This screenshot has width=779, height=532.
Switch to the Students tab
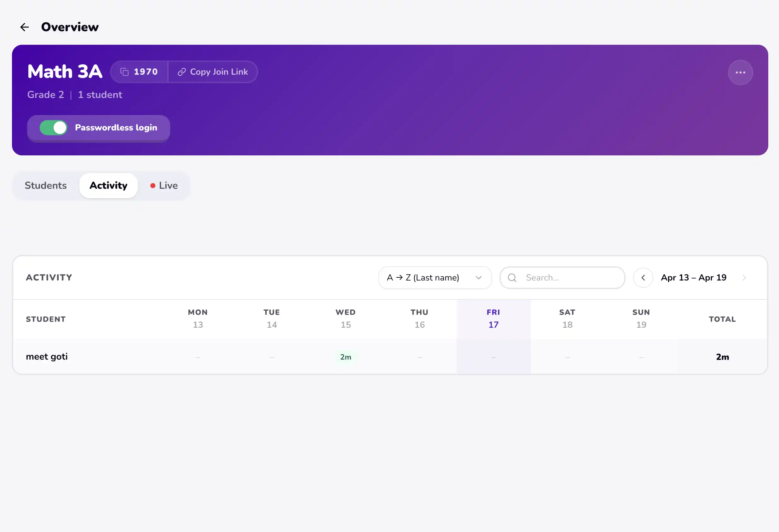pos(46,185)
